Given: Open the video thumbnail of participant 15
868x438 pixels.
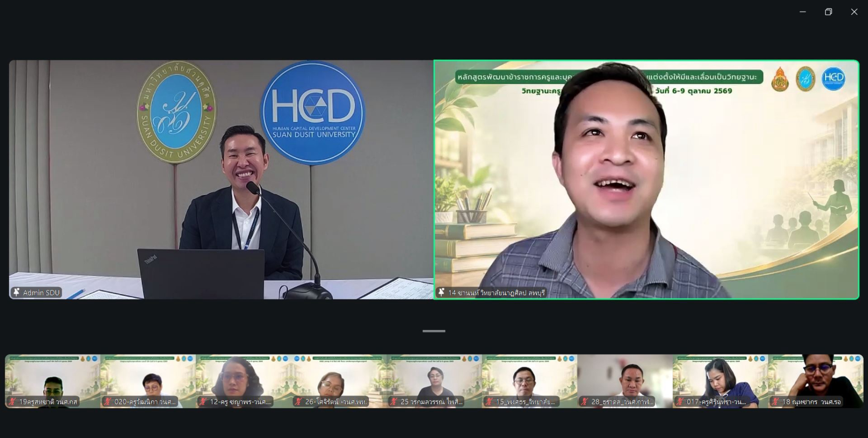Looking at the screenshot, I should 529,381.
